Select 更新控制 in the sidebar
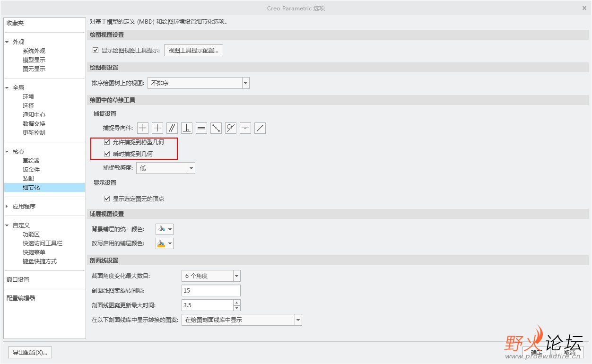 pos(34,133)
